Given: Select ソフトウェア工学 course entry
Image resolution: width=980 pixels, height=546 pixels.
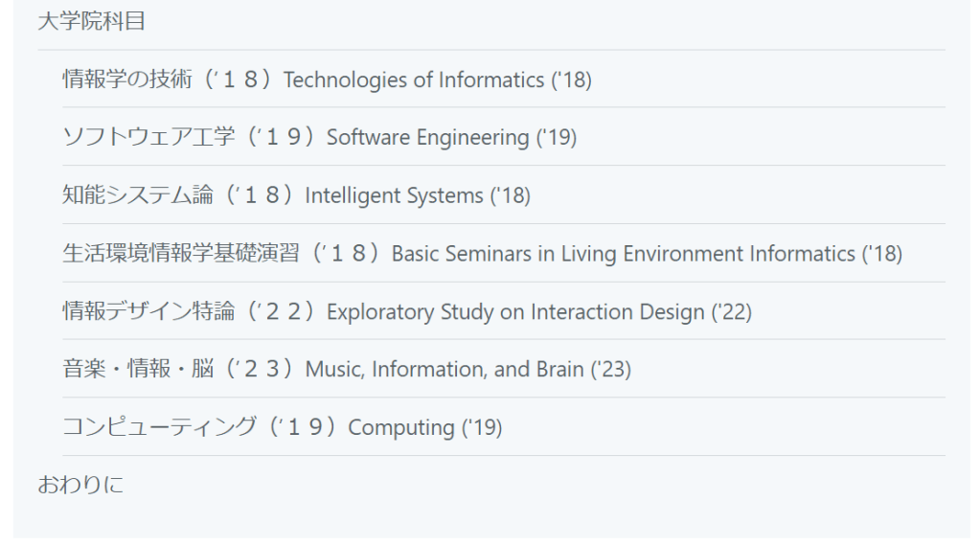Looking at the screenshot, I should [148, 138].
